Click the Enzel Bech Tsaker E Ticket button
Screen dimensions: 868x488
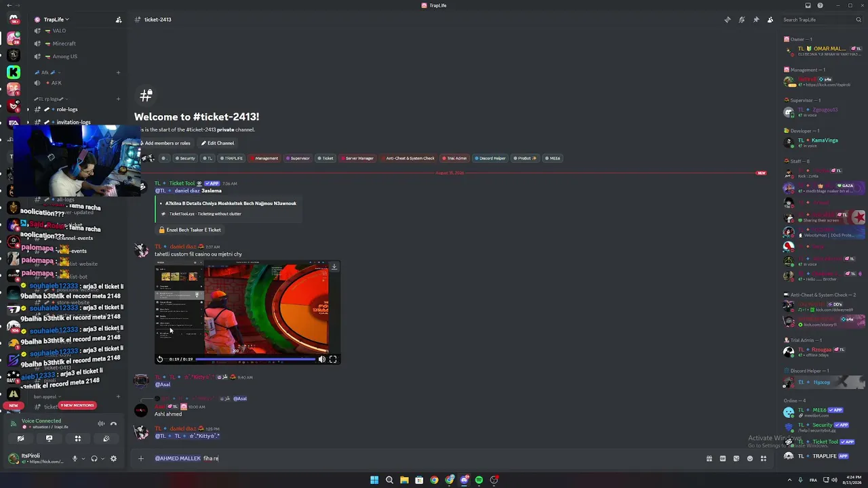190,230
